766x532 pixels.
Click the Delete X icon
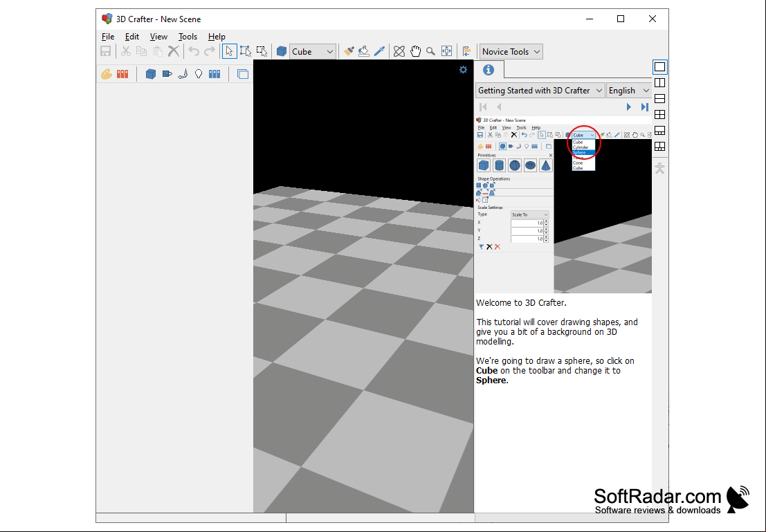174,51
